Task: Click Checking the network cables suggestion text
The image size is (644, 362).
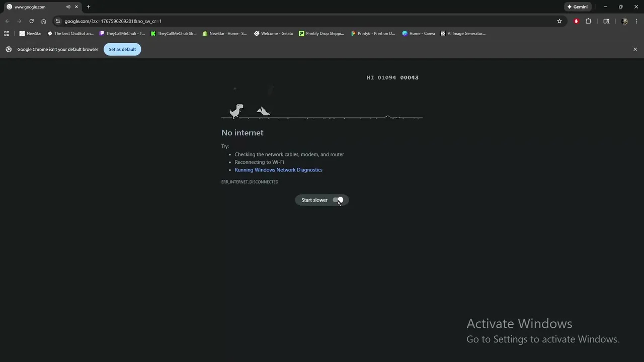Action: (289, 154)
